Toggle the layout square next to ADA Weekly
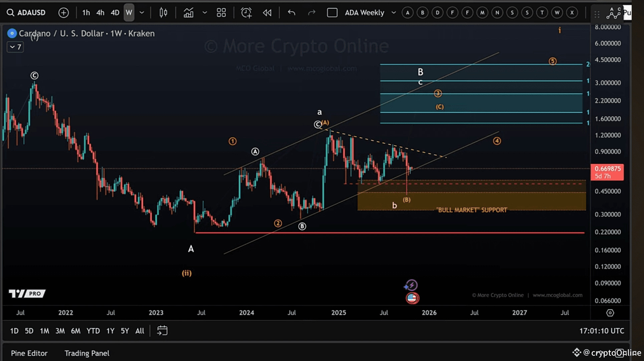Viewport: 644px width, 361px height. (x=332, y=13)
